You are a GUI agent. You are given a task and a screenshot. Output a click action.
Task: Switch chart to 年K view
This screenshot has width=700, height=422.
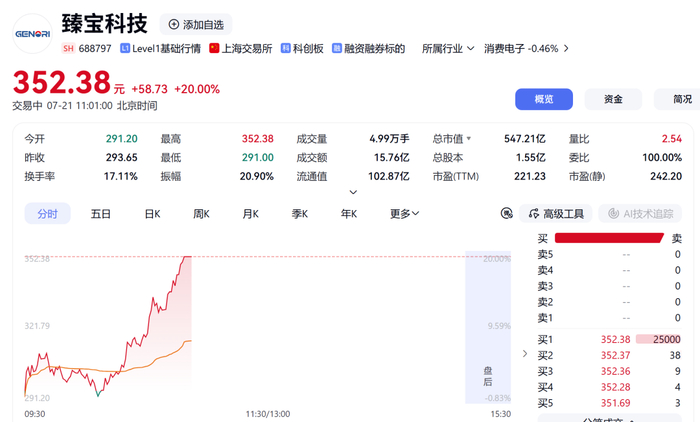349,214
